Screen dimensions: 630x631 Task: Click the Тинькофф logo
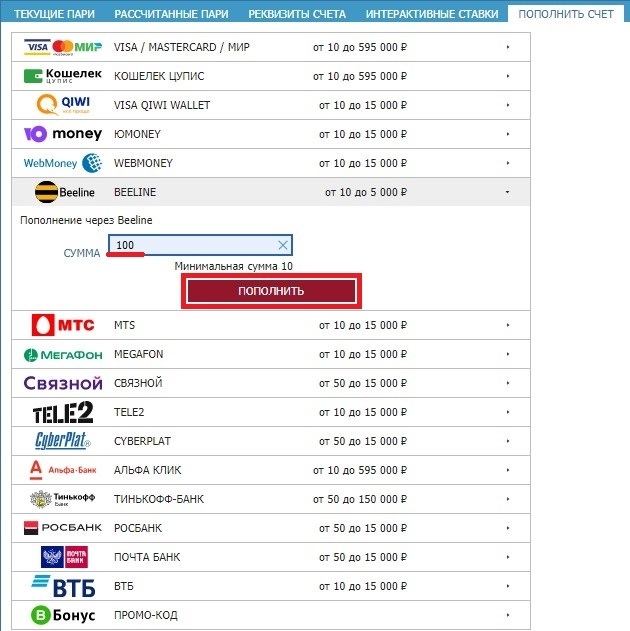[x=63, y=499]
